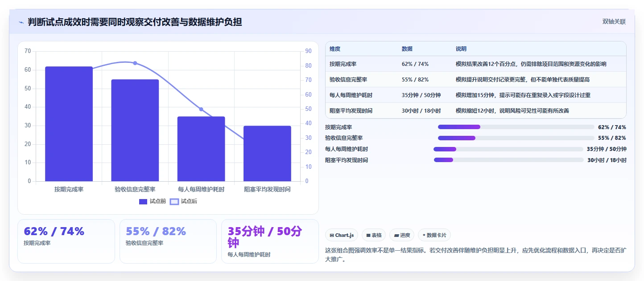The width and height of the screenshot is (644, 281).
Task: Click the 阻塞平均发现时间 bar in chart
Action: tap(267, 154)
